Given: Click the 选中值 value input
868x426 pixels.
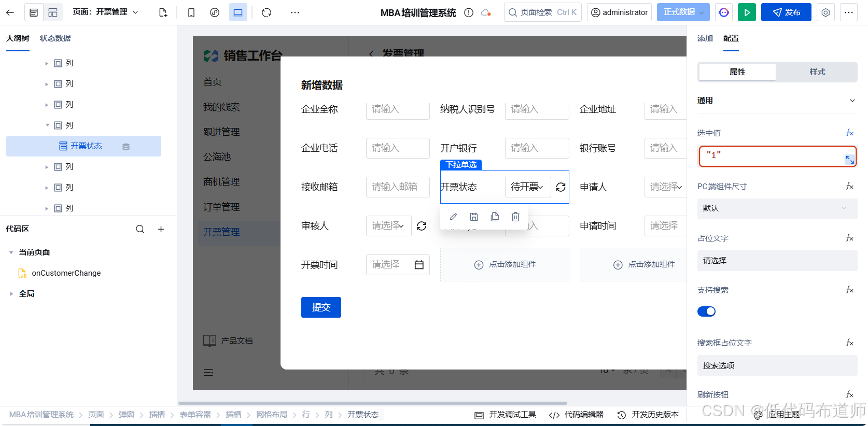Looking at the screenshot, I should 777,156.
